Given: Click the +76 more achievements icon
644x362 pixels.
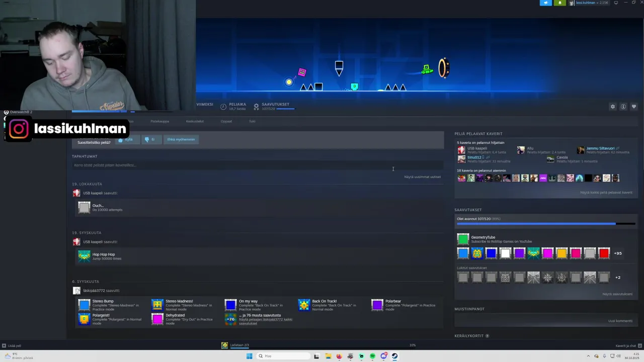Looking at the screenshot, I should point(230,319).
